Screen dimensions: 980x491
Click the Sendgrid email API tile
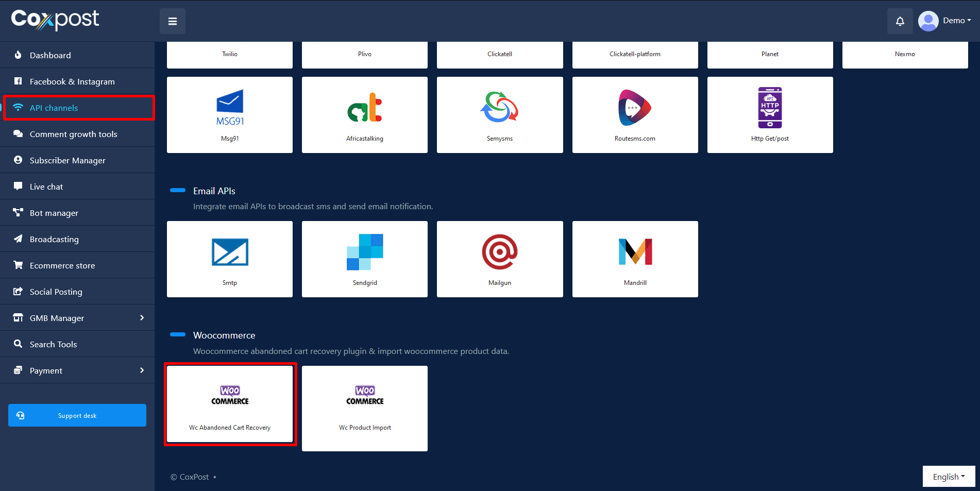coord(365,259)
